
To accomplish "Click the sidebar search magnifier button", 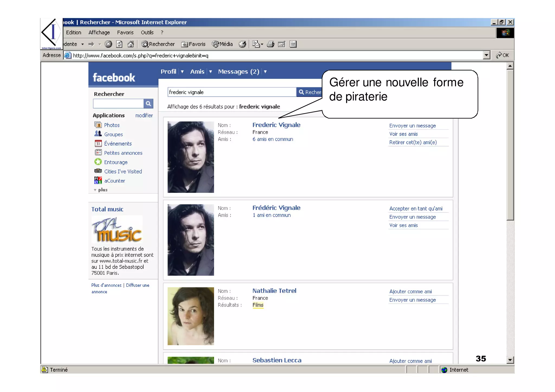I will click(x=148, y=104).
